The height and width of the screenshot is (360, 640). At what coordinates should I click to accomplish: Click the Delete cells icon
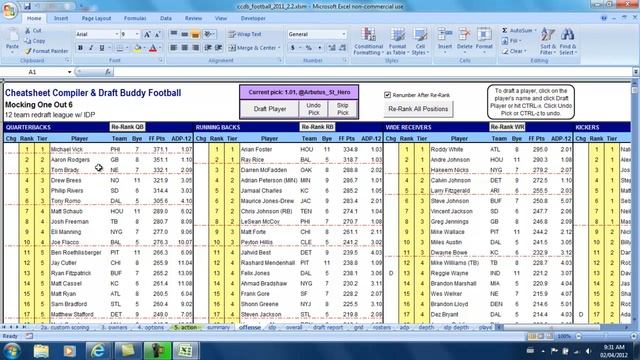(x=464, y=35)
